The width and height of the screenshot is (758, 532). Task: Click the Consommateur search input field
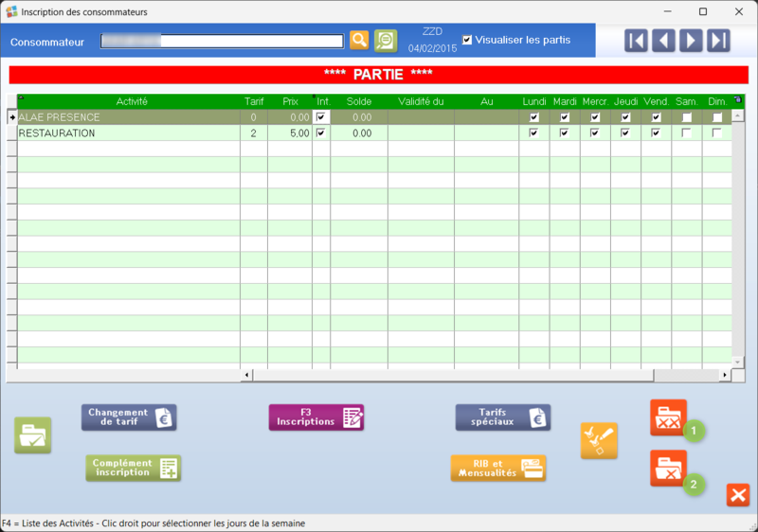click(x=222, y=42)
